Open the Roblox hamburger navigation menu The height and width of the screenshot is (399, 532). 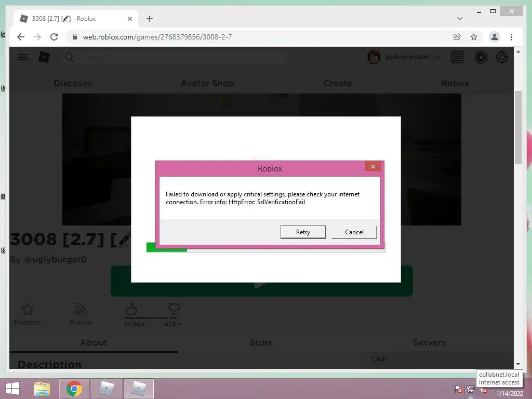(x=23, y=57)
